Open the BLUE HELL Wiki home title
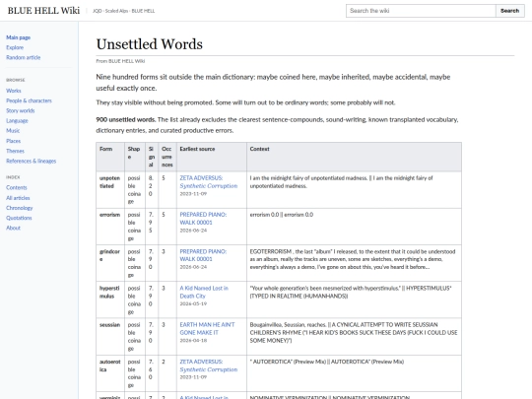The width and height of the screenshot is (532, 399). pos(43,11)
